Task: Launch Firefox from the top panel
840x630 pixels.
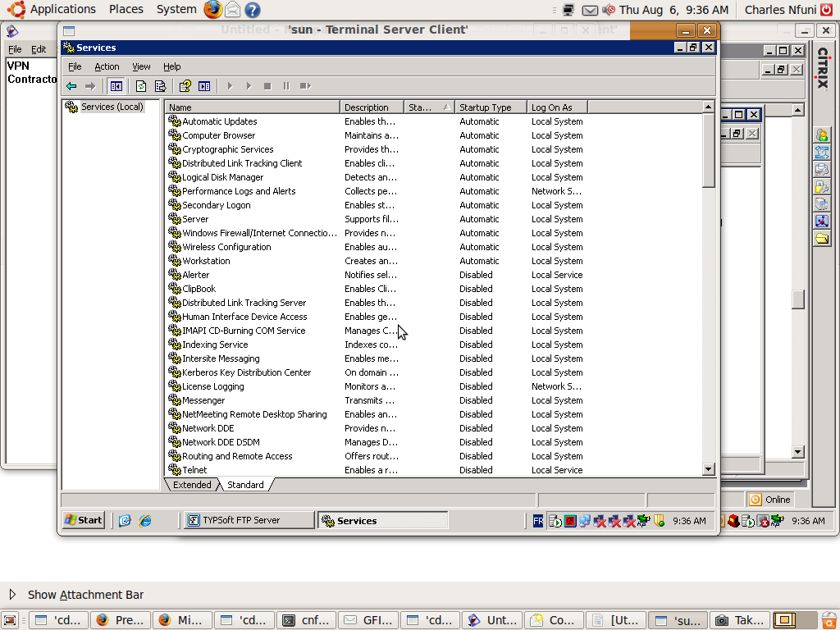Action: 212,10
